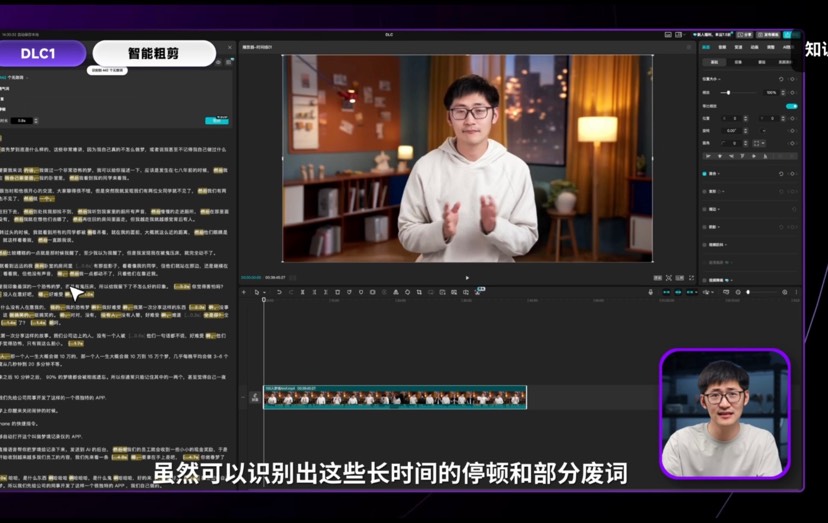Collapse the position-size section header arrow
Screen dimensions: 828x523
719,79
